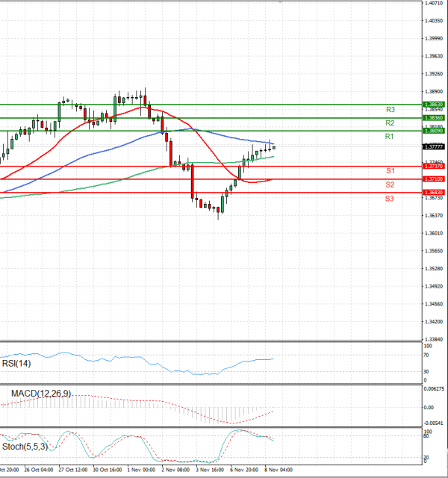Click the MACD scale value 0.006275
The width and height of the screenshot is (448, 478).
pyautogui.click(x=434, y=388)
